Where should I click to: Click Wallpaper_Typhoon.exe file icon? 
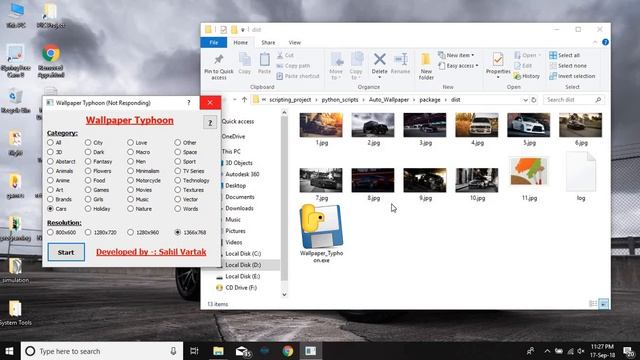321,227
